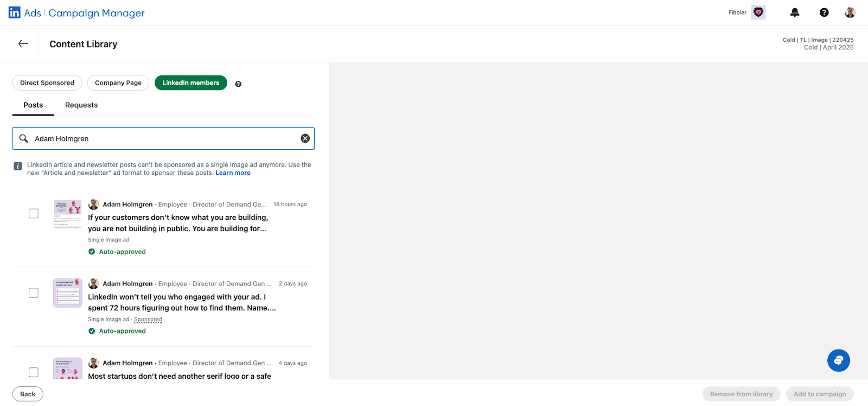Open the chat support bubble
The width and height of the screenshot is (868, 406).
coord(838,360)
